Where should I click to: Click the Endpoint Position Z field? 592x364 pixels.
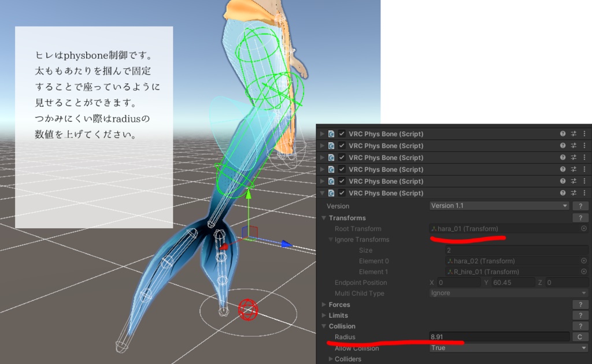(567, 283)
